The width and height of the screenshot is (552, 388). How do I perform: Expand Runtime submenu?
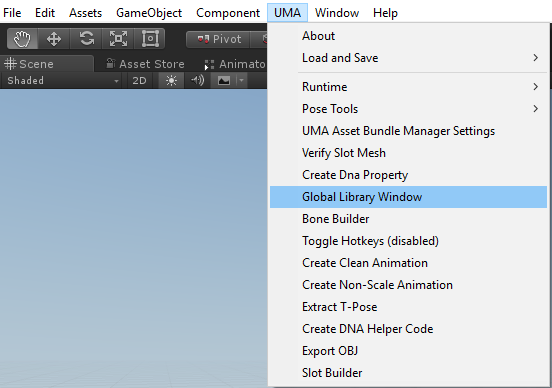point(408,87)
